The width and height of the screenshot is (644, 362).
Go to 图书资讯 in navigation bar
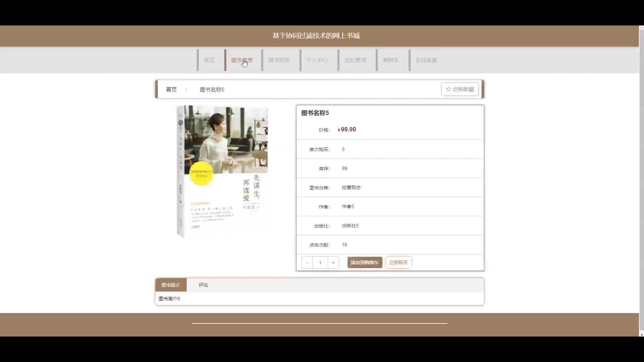(279, 60)
